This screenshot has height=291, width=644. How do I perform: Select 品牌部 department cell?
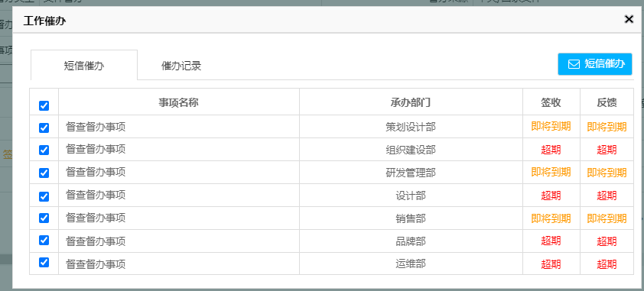411,241
